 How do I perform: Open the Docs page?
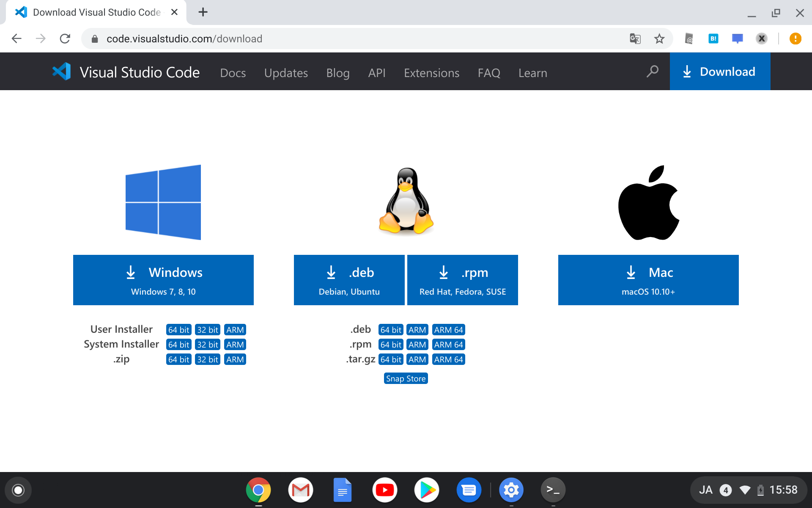point(233,72)
